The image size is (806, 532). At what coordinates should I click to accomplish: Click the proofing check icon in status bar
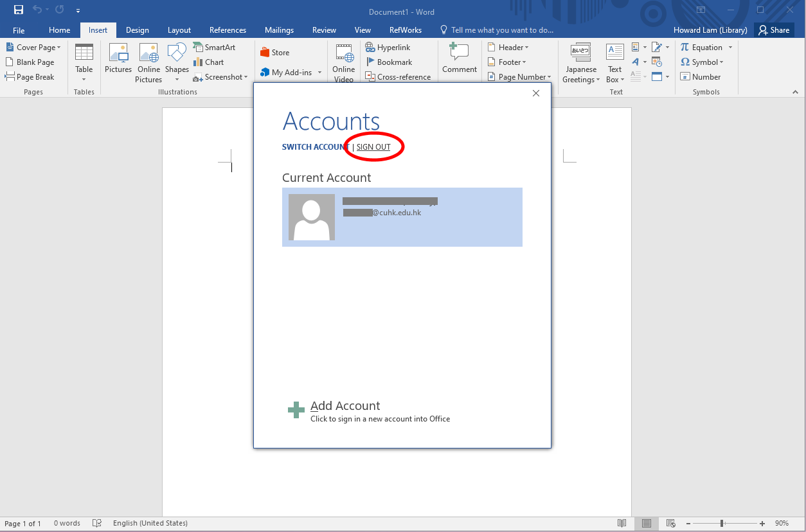coord(97,524)
